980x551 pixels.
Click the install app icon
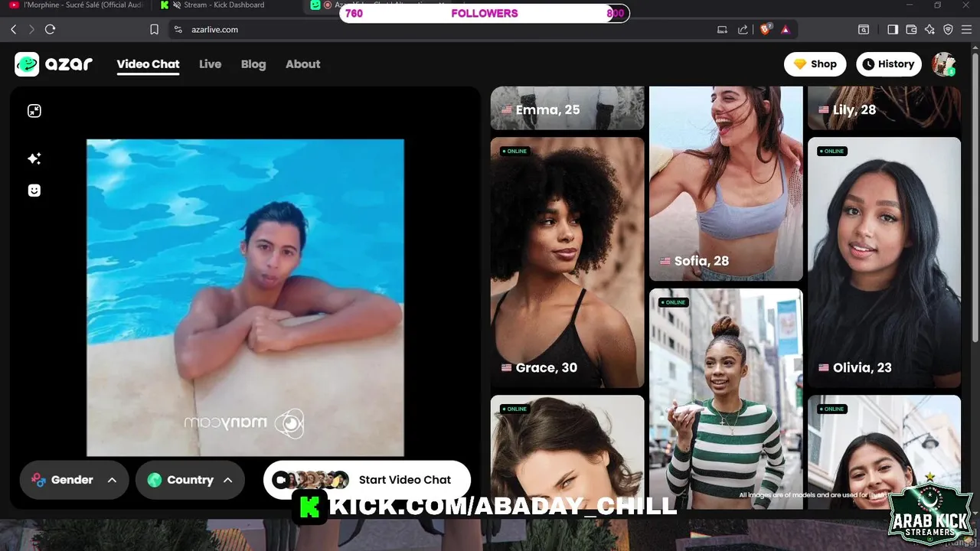coord(722,29)
